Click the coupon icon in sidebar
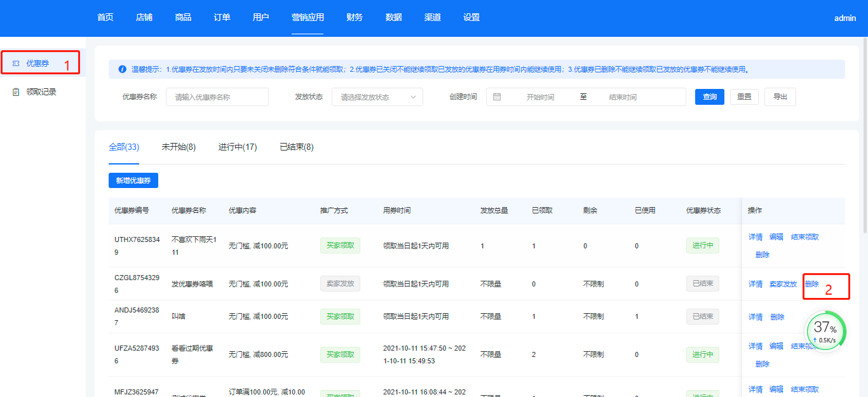The height and width of the screenshot is (397, 868). [16, 64]
